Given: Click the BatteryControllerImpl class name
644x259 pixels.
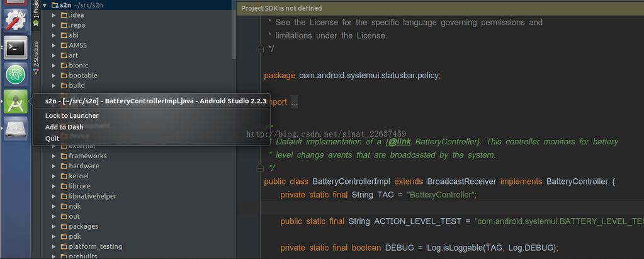Looking at the screenshot, I should pyautogui.click(x=351, y=181).
